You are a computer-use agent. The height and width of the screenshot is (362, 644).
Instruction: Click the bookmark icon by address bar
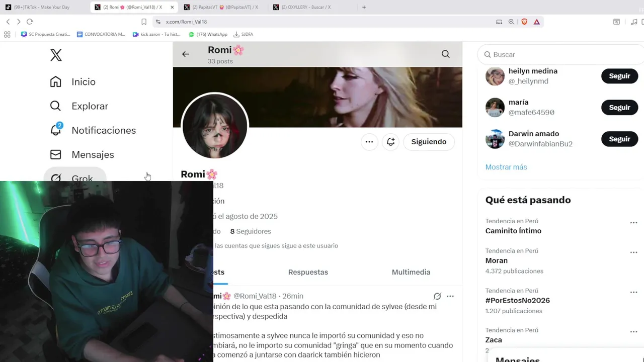[144, 22]
